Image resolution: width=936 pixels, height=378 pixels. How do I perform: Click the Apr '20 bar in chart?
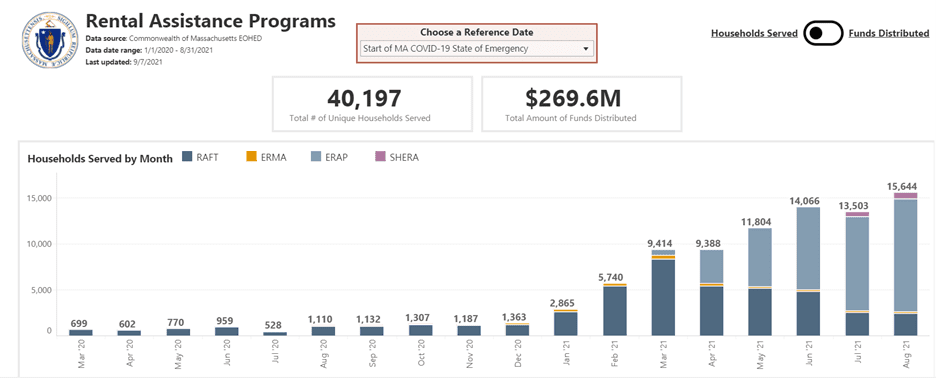(129, 333)
